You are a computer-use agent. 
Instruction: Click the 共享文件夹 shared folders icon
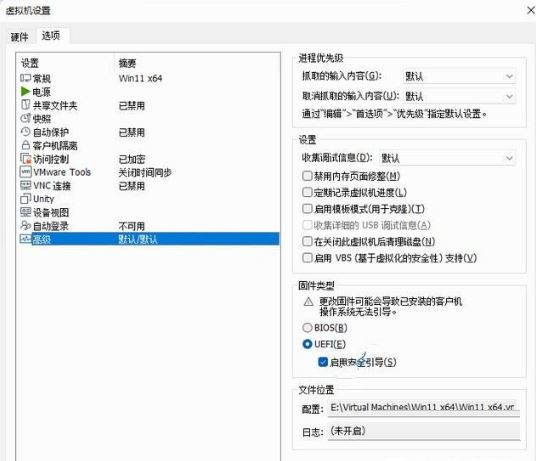click(25, 105)
